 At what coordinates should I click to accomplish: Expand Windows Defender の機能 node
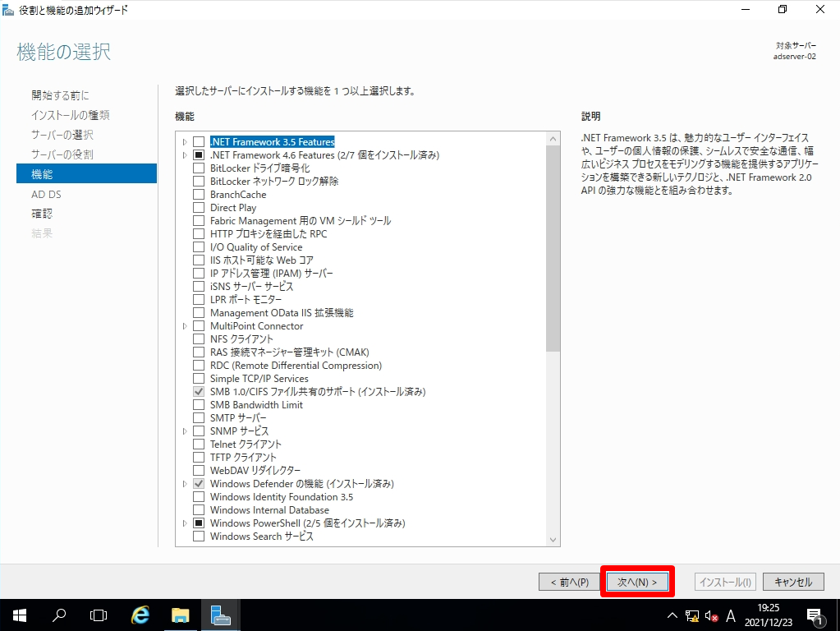point(185,484)
